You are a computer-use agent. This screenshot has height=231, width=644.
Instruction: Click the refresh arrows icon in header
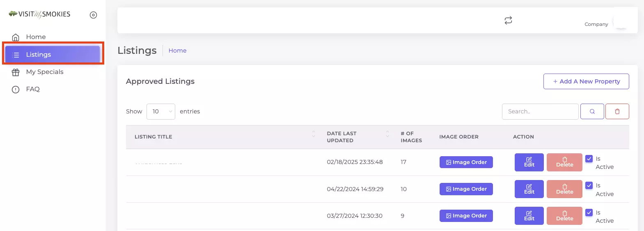point(508,21)
